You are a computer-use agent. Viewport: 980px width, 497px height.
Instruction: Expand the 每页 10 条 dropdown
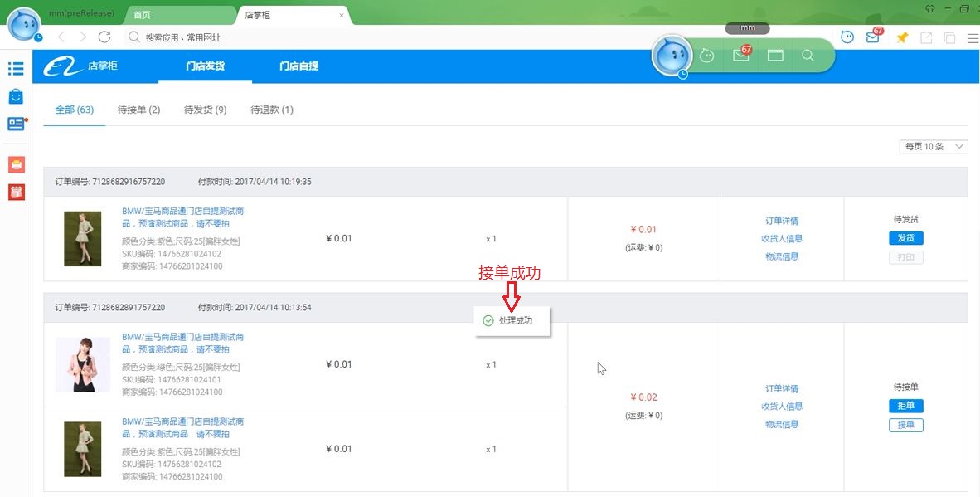(934, 147)
